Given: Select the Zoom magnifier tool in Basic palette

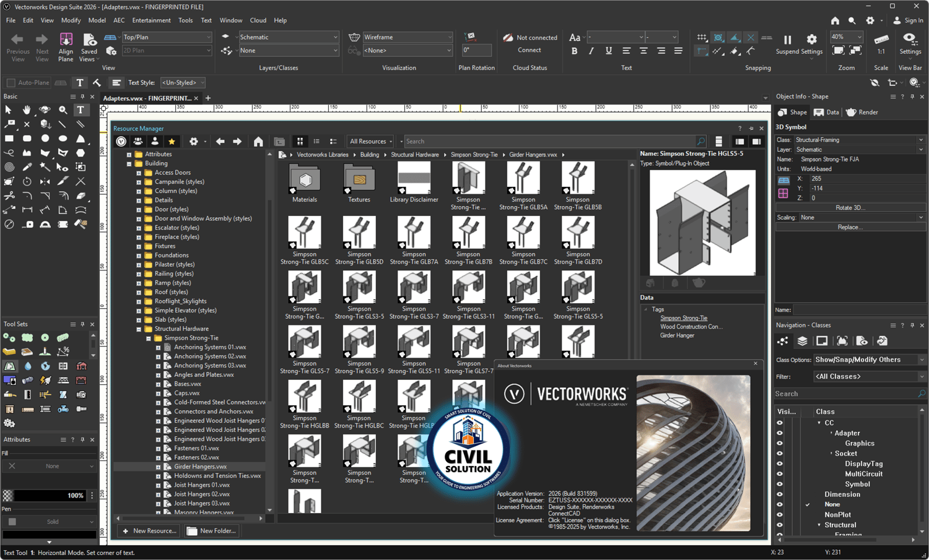Looking at the screenshot, I should (x=63, y=110).
